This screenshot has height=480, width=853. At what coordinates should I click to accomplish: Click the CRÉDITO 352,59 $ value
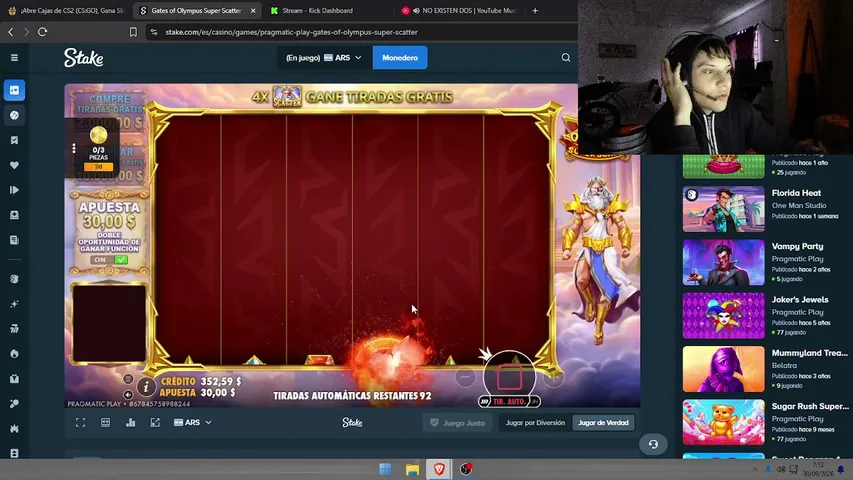221,381
